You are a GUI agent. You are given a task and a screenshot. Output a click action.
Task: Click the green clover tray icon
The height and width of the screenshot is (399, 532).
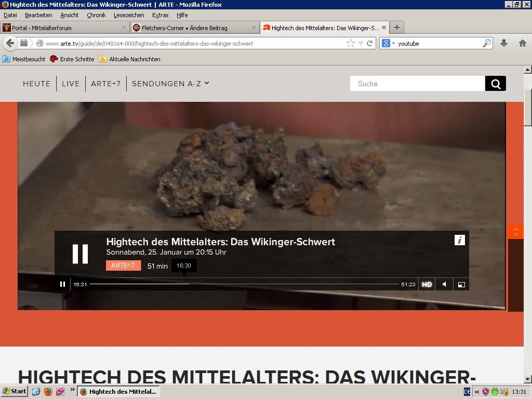pyautogui.click(x=495, y=392)
